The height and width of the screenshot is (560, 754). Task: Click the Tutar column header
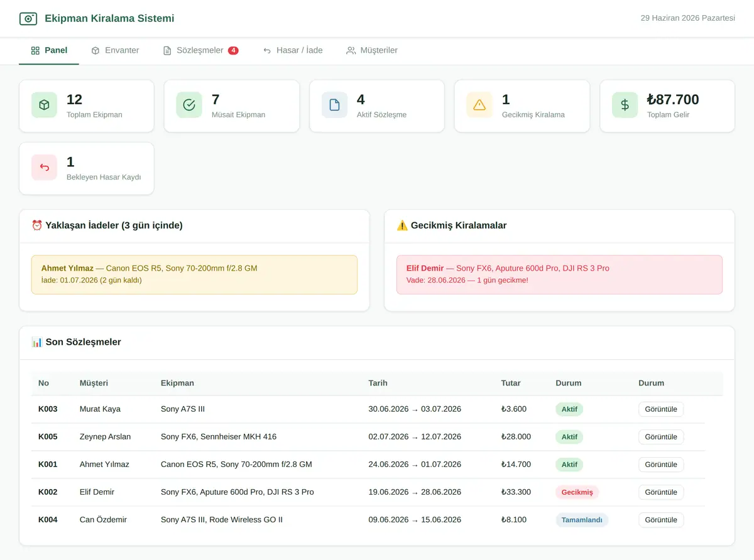tap(511, 383)
